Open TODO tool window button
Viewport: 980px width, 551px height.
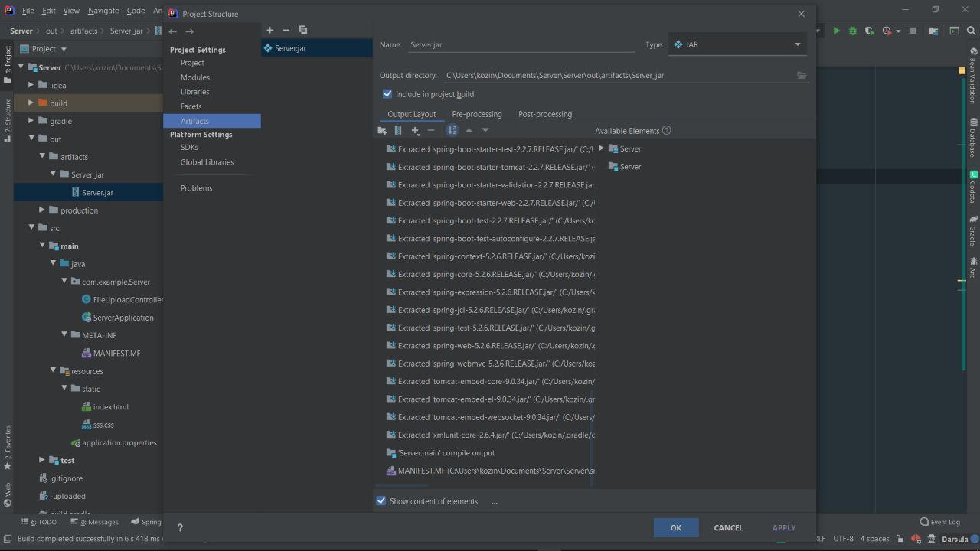[x=39, y=522]
